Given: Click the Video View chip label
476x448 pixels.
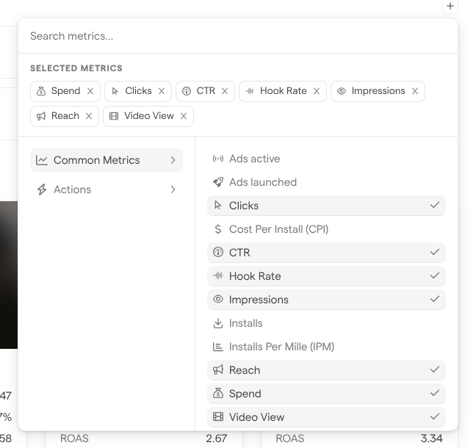Looking at the screenshot, I should [x=149, y=116].
